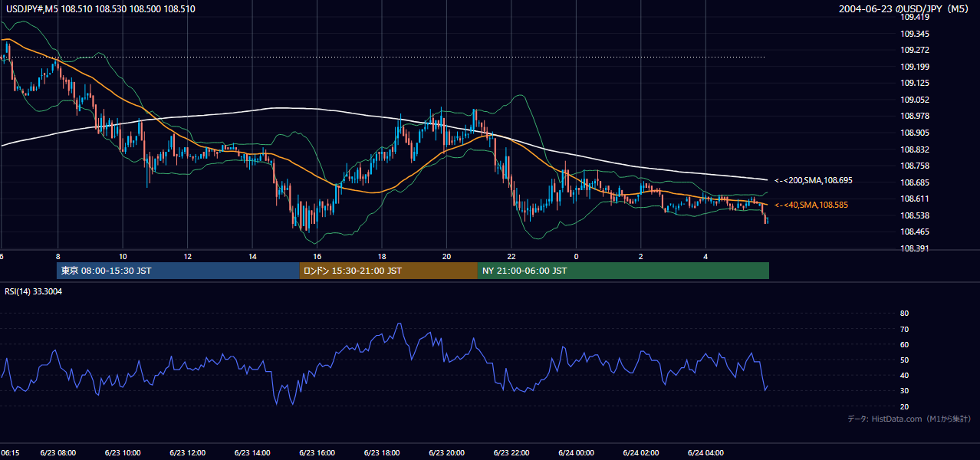Viewport: 980px width, 460px height.
Task: Click RSI scale value 80
Action: coord(904,314)
